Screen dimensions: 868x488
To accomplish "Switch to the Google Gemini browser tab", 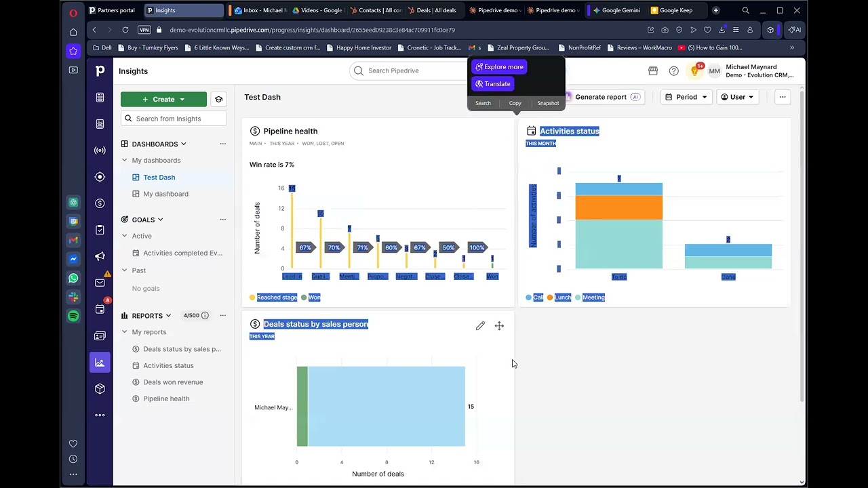I will tap(616, 10).
